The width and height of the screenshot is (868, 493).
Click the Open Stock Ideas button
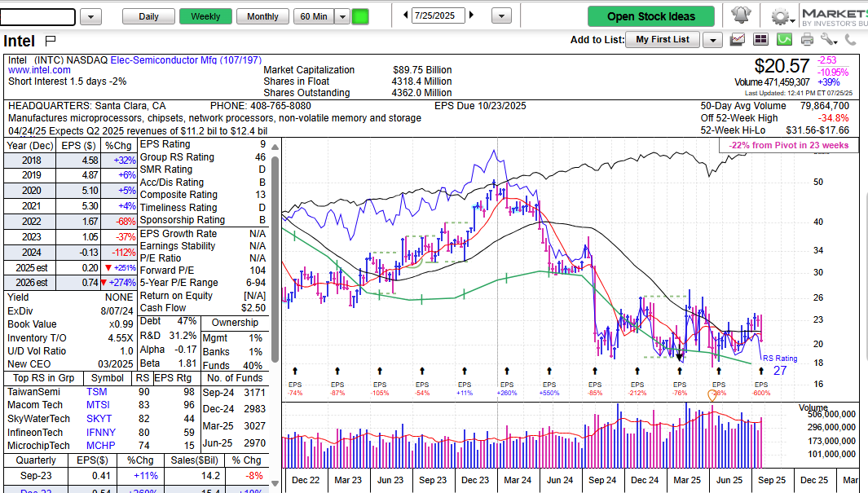coord(651,16)
